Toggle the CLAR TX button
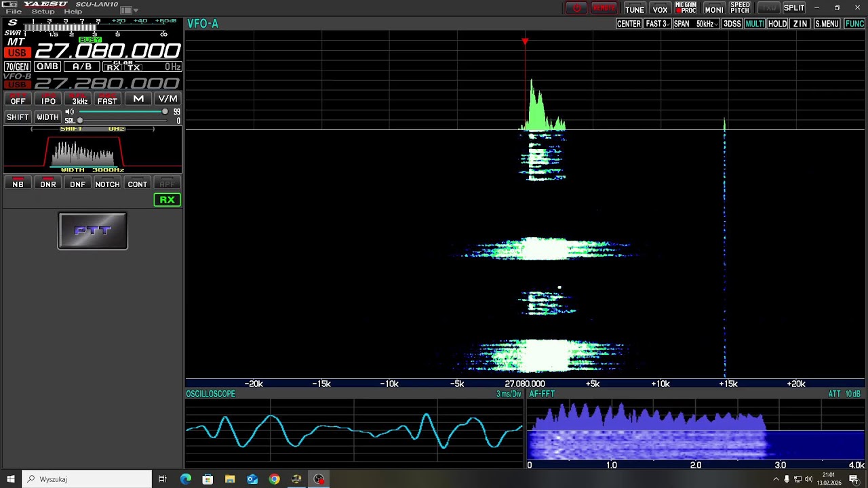 click(x=133, y=67)
